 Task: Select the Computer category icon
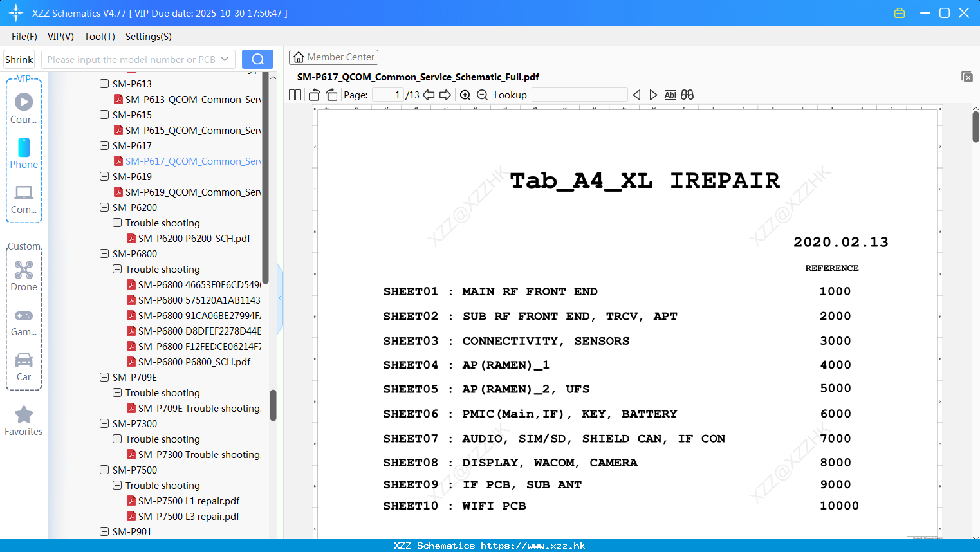pos(24,199)
